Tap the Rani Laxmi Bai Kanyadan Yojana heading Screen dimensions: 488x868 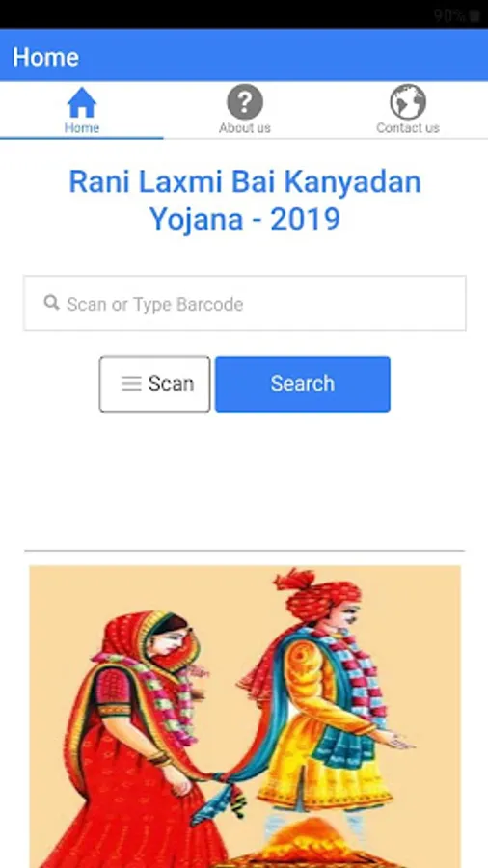[x=245, y=201]
